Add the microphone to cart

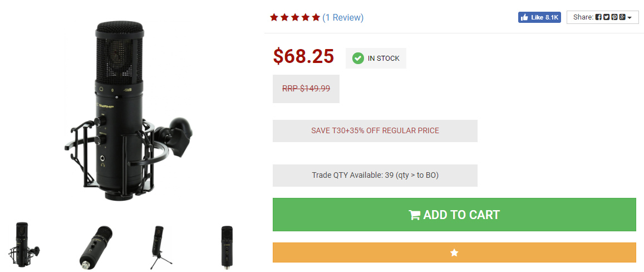[x=454, y=215]
